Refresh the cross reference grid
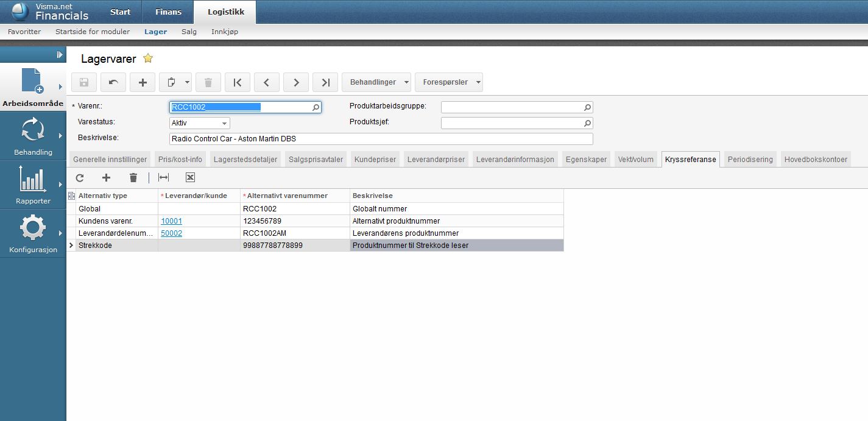Viewport: 868px width, 421px height. click(80, 177)
